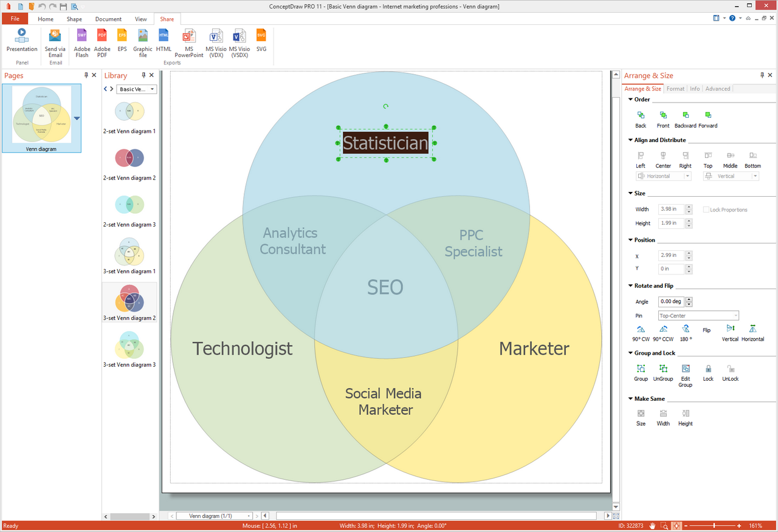Flip the shape Vertical
778x532 pixels.
tap(730, 332)
